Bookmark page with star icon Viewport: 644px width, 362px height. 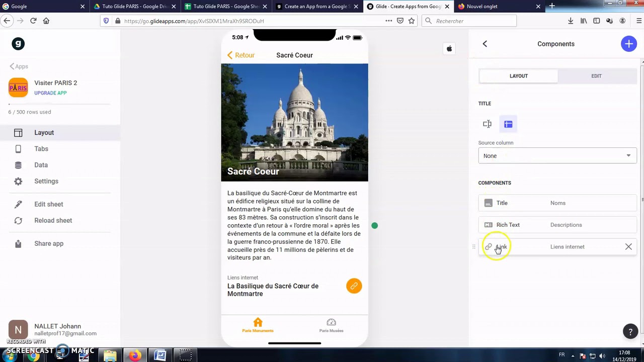(x=412, y=21)
